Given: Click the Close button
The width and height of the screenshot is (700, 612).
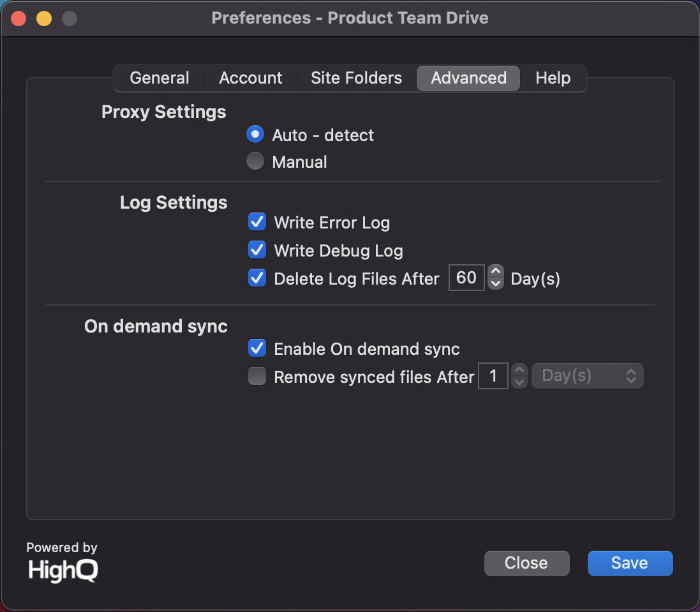Looking at the screenshot, I should (x=527, y=563).
